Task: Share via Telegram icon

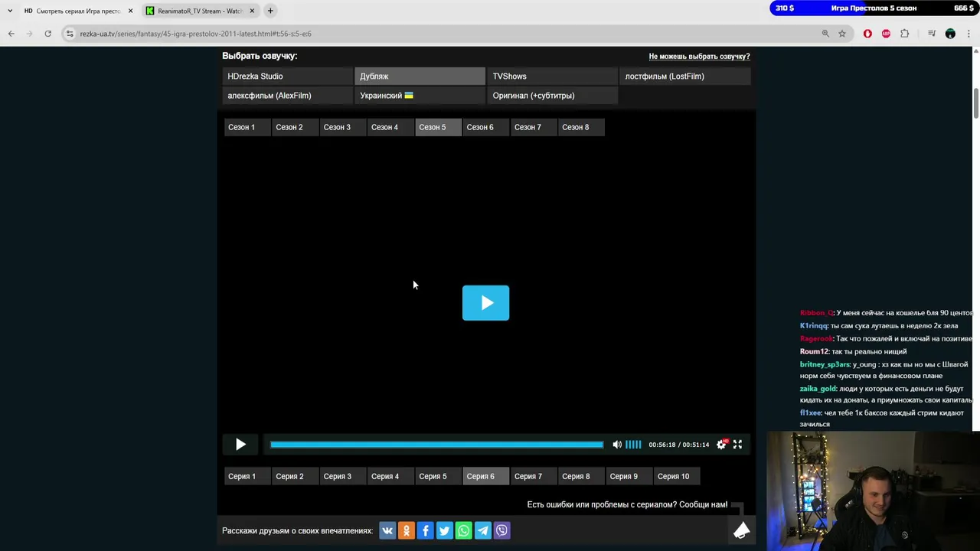Action: [x=483, y=530]
